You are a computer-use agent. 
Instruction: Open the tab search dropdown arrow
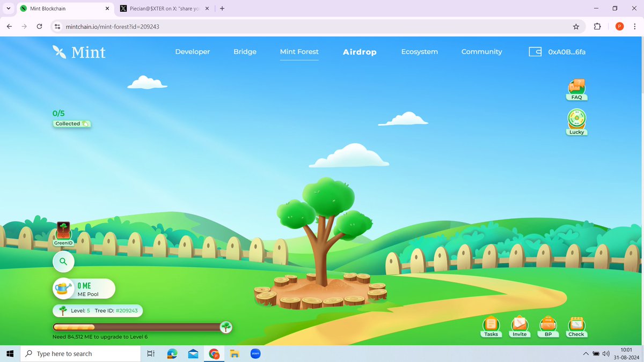[x=8, y=9]
